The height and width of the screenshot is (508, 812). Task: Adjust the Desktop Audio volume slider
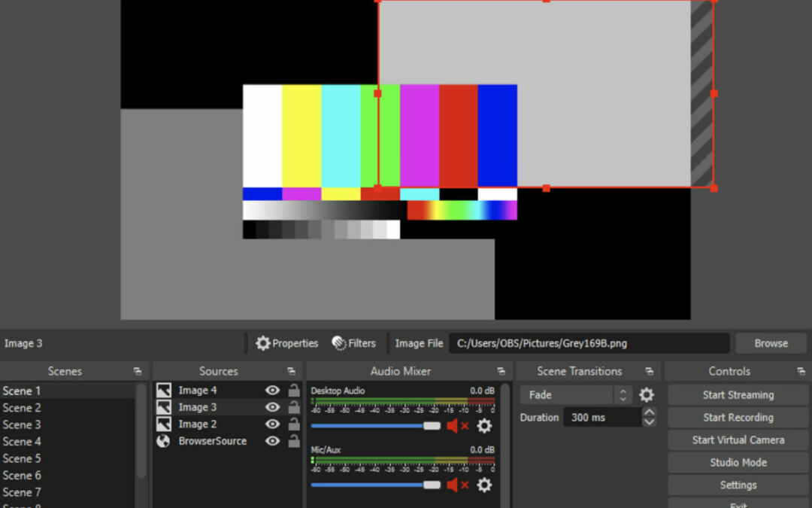click(431, 426)
